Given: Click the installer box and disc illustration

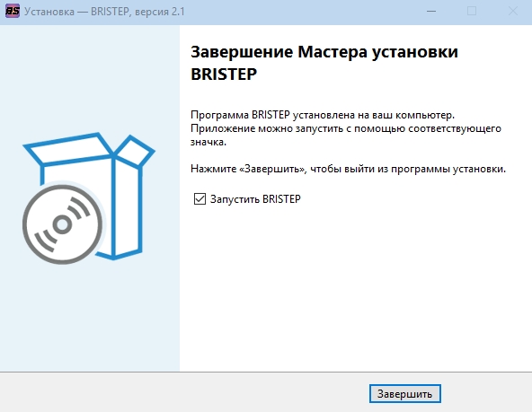Looking at the screenshot, I should [x=89, y=198].
